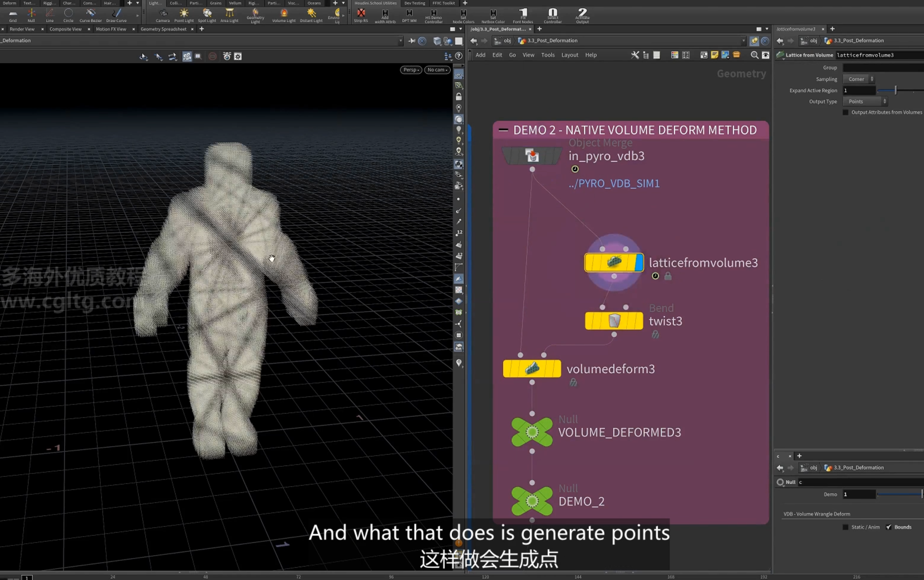Click the volumedeform3 node icon
This screenshot has width=924, height=580.
click(532, 369)
